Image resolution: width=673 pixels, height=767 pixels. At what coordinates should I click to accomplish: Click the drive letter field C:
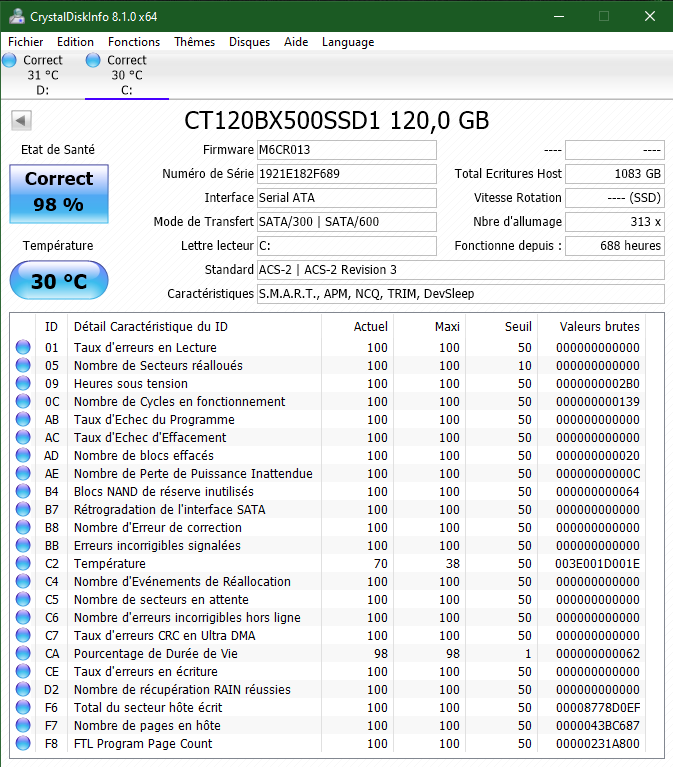347,246
